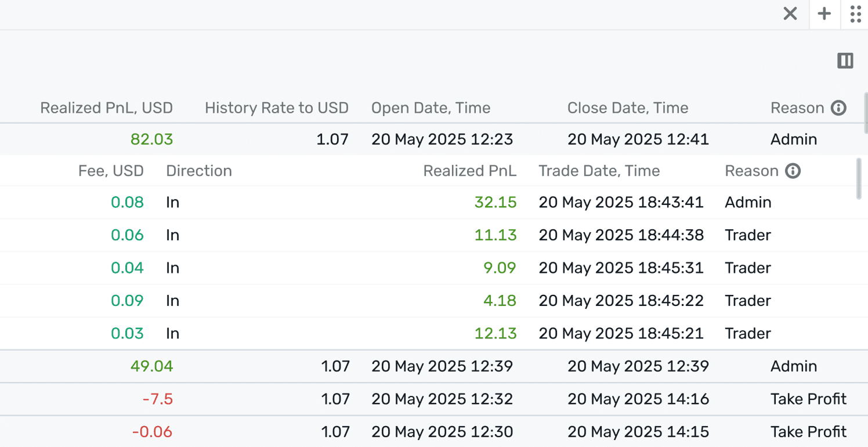
Task: Sort by Open Date, Time header
Action: [x=431, y=108]
